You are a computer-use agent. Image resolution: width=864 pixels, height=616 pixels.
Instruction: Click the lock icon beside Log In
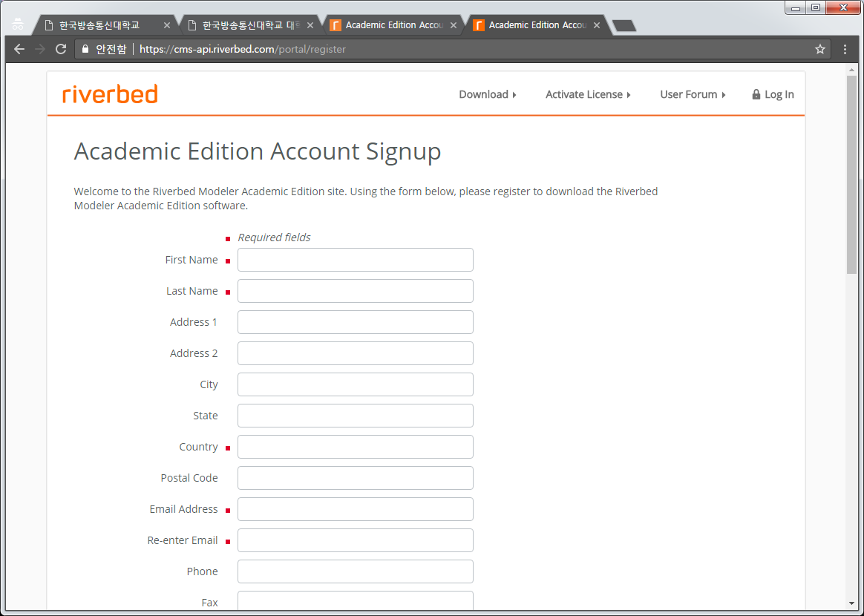[x=756, y=94]
